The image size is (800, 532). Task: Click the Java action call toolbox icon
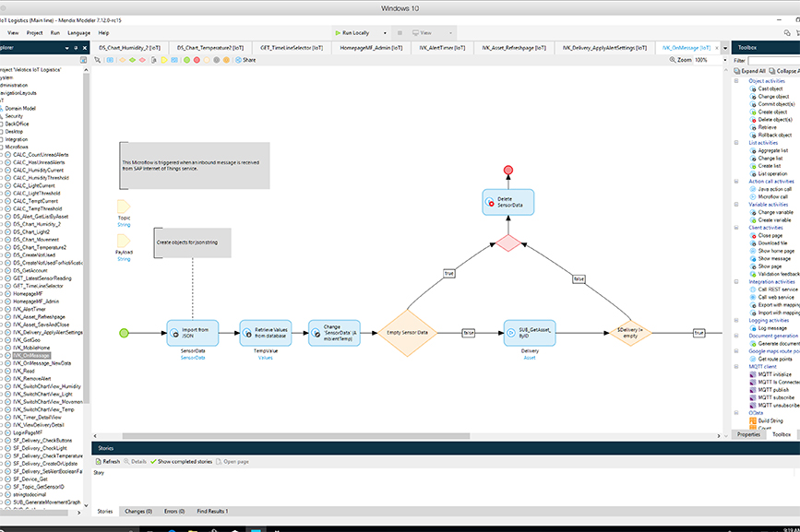pos(753,189)
